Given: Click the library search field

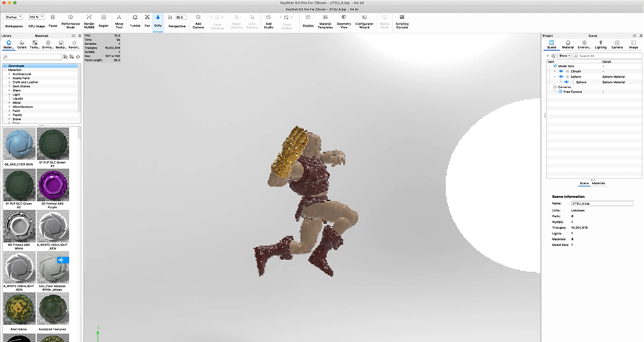Looking at the screenshot, I should coord(32,56).
